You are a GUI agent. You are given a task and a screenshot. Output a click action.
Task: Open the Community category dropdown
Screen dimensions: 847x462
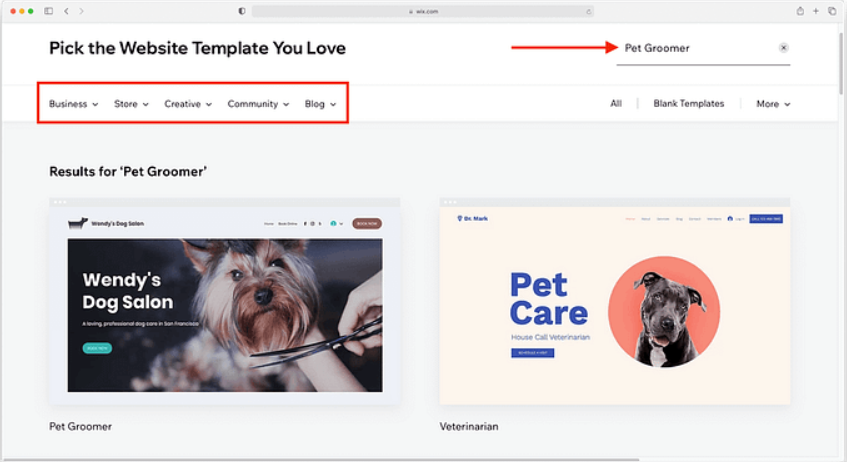pos(258,104)
